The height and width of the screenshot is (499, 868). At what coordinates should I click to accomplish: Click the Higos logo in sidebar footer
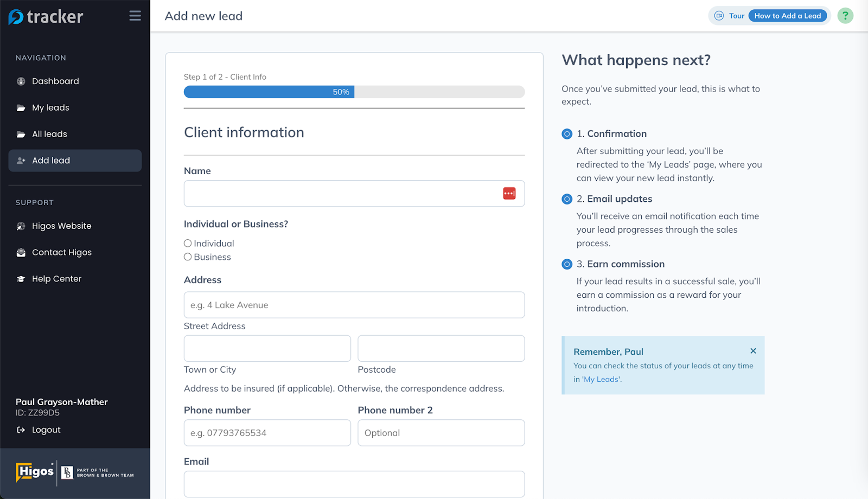34,471
